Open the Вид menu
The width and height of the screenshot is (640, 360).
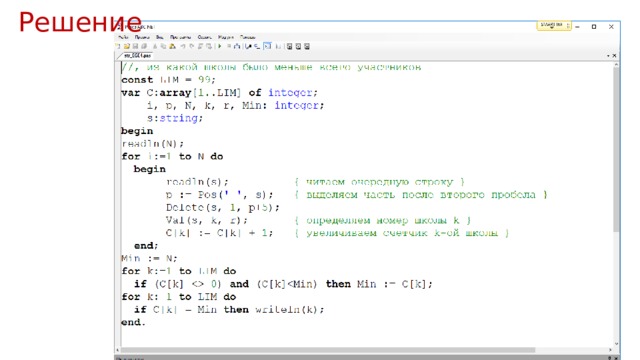pos(160,38)
